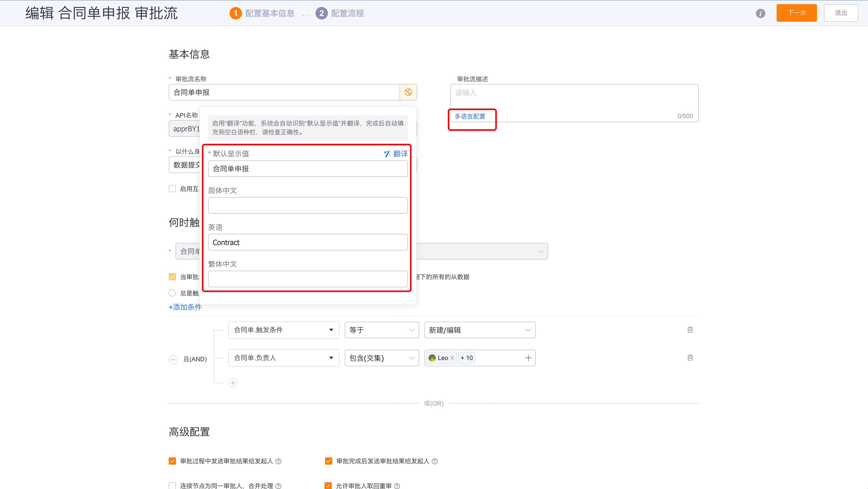Uncheck 审批完成后发送审批结果给发起人
The image size is (868, 489).
328,461
